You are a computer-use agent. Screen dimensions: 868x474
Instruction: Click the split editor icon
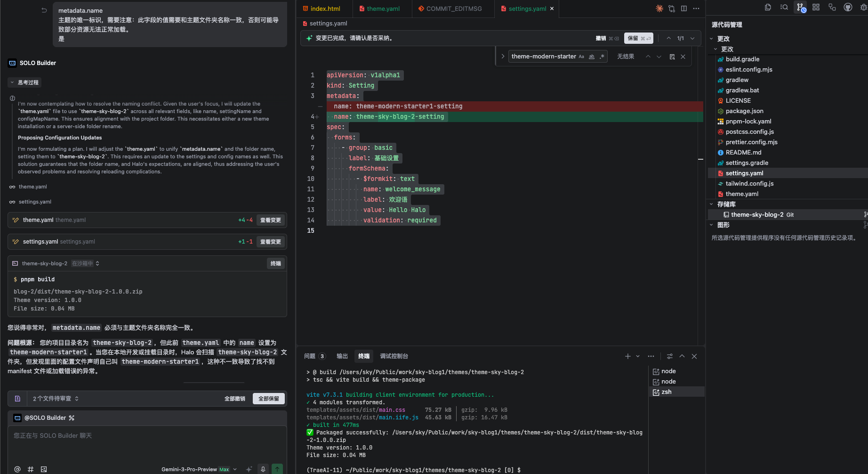click(x=684, y=8)
